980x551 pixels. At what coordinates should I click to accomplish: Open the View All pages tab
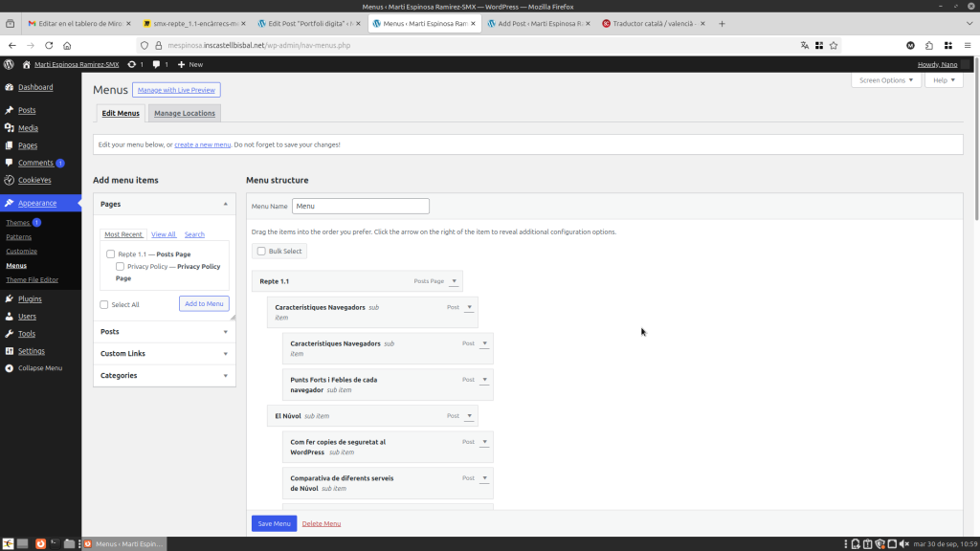pos(164,234)
